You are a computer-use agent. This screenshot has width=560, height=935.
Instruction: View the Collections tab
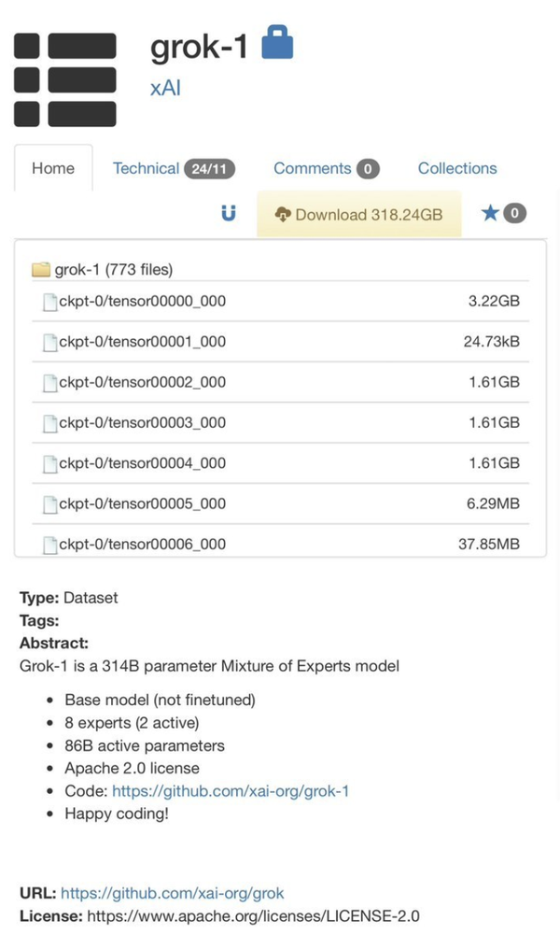point(456,168)
